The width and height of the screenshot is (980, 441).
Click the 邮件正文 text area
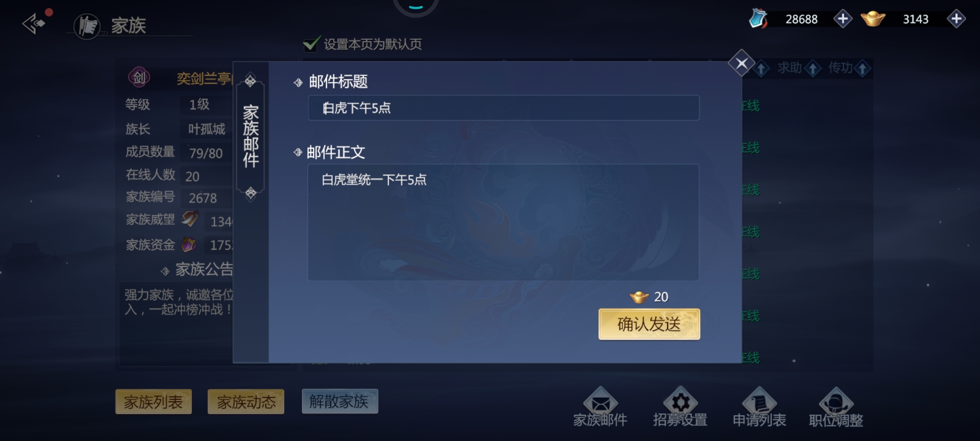[x=503, y=222]
